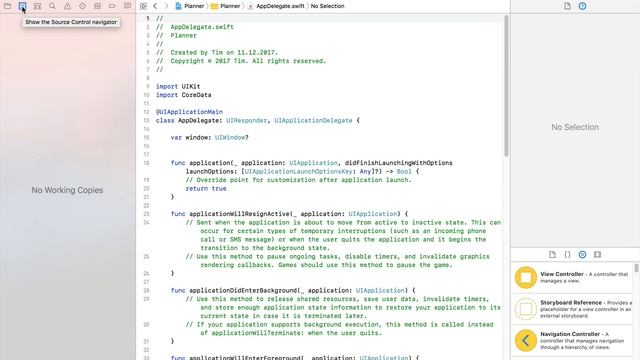The height and width of the screenshot is (360, 640).
Task: Click UIResponder in class declaration
Action: coord(247,120)
